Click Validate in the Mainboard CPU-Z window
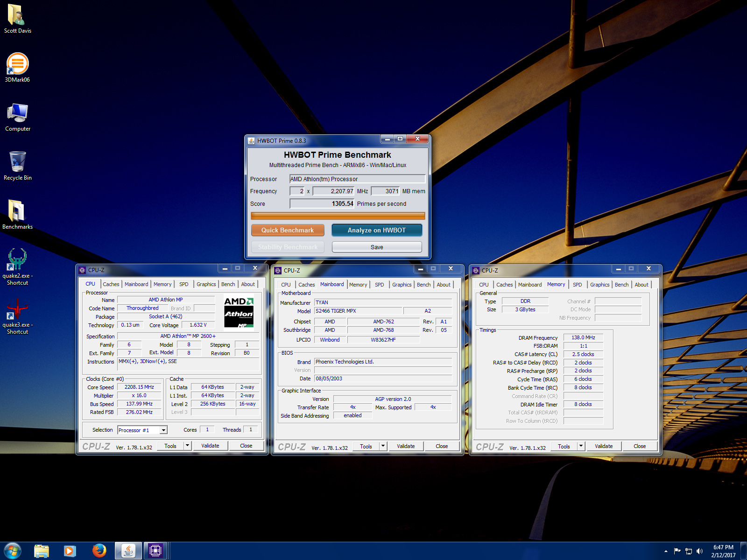Screen dimensions: 747x560 [406, 446]
